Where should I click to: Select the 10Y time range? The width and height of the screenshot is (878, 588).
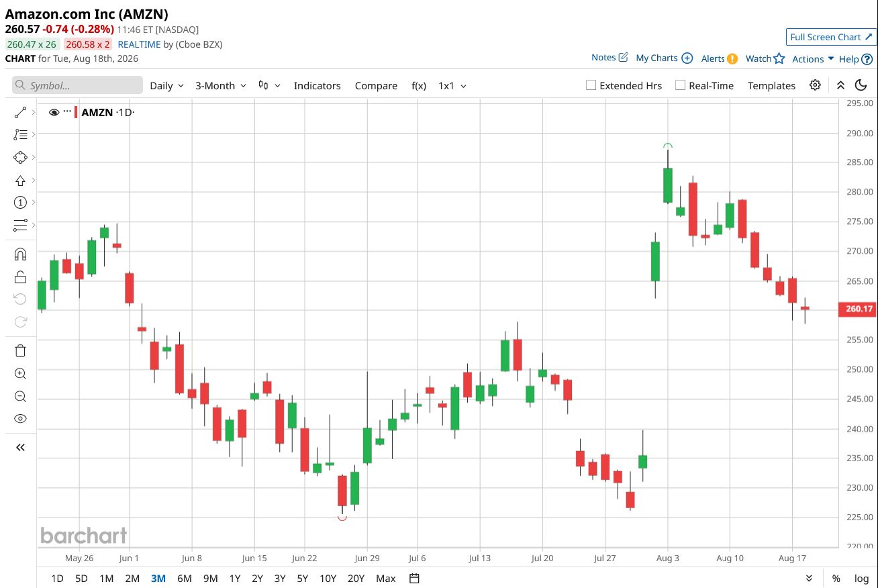coord(328,579)
